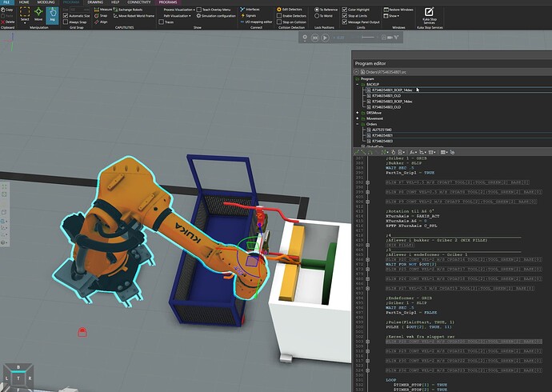Viewport: 552px width, 392px height.
Task: Open the Process Visualization dropdown
Action: (x=179, y=10)
